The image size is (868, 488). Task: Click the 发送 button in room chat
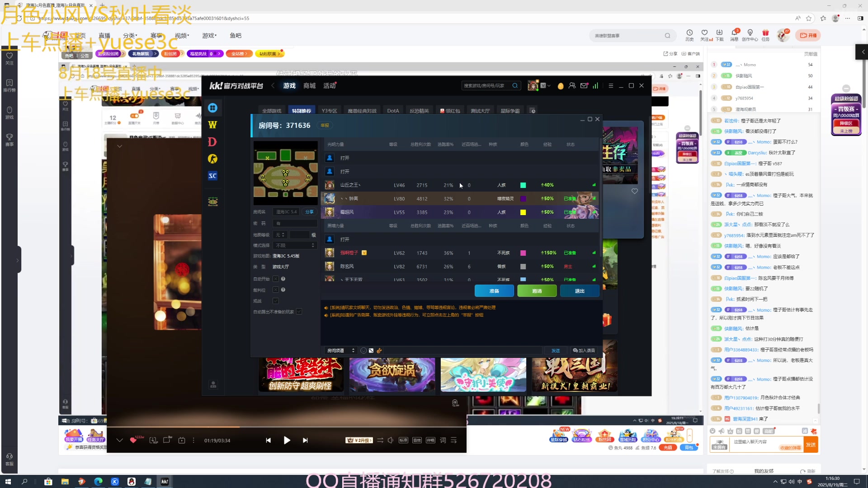click(556, 351)
